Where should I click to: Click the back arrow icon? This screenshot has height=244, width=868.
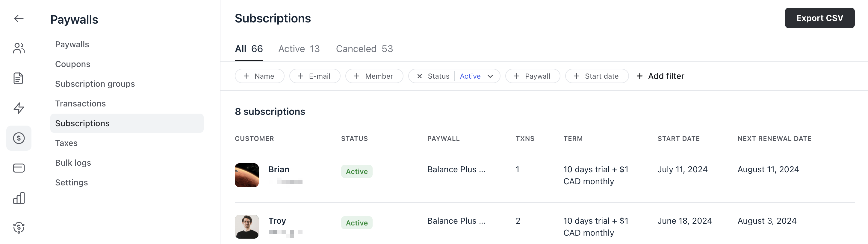click(19, 19)
